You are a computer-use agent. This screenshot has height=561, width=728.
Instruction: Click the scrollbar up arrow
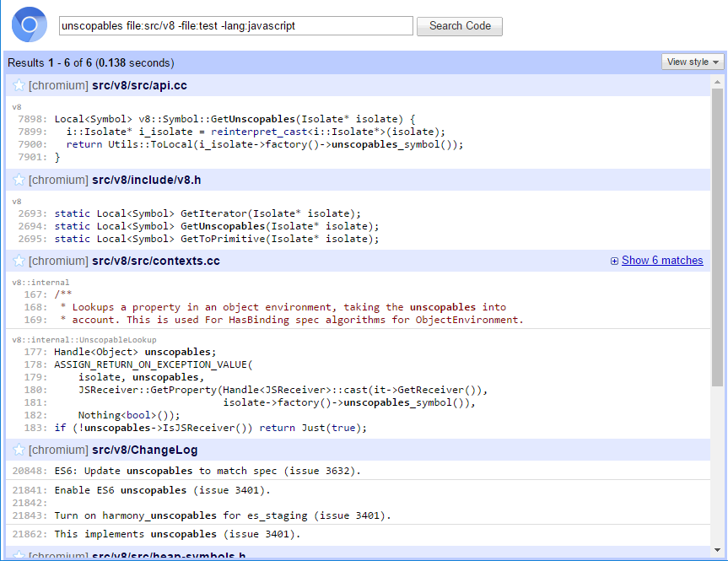pos(717,82)
